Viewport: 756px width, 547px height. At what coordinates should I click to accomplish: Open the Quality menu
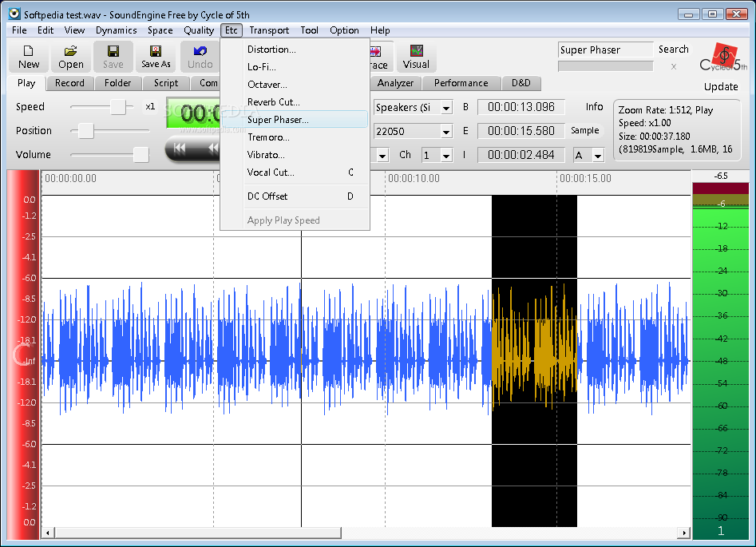pyautogui.click(x=199, y=30)
